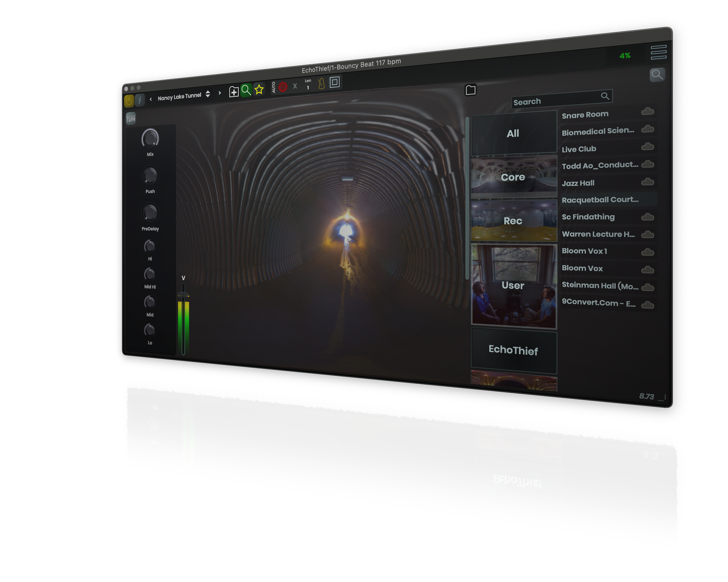Click inside the Search field
The height and width of the screenshot is (582, 728).
pyautogui.click(x=562, y=99)
